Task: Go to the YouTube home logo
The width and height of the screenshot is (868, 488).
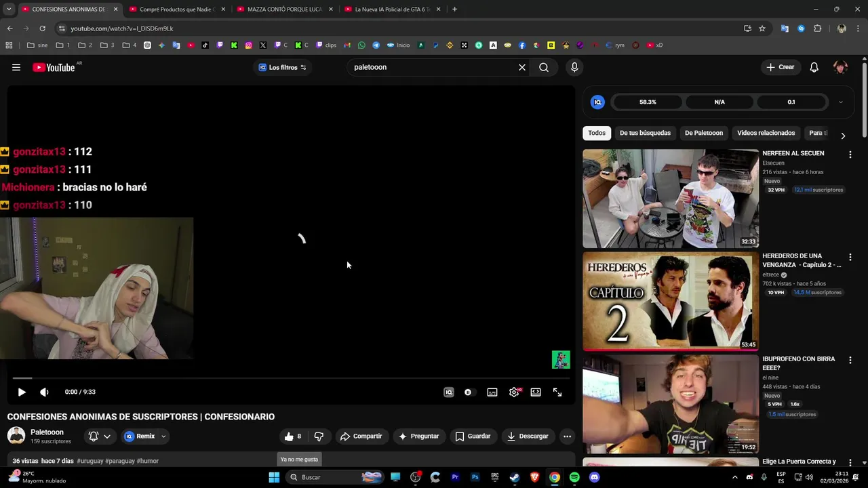Action: (54, 67)
